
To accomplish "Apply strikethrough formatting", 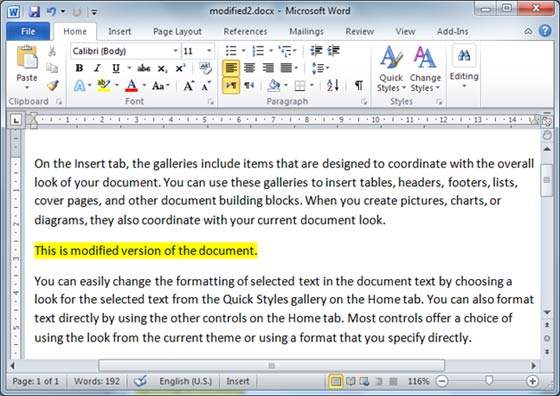I will [144, 68].
